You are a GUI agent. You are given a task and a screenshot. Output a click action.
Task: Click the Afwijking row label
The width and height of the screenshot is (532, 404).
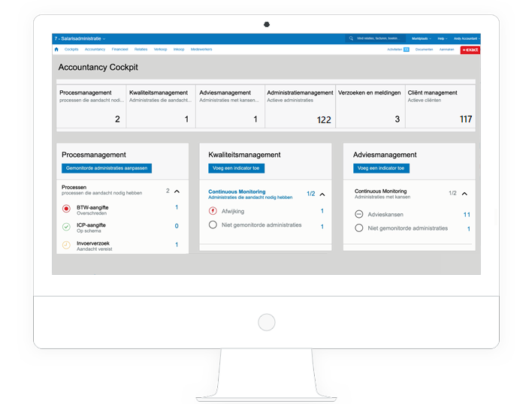233,211
